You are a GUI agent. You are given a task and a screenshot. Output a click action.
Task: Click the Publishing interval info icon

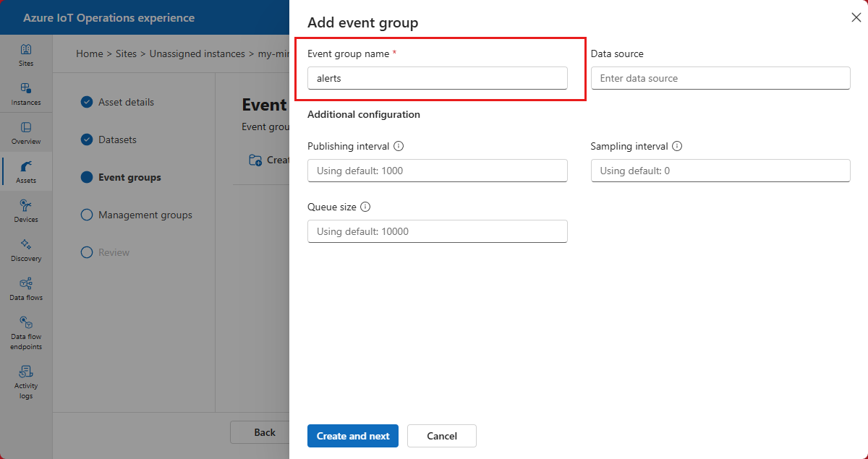[399, 146]
